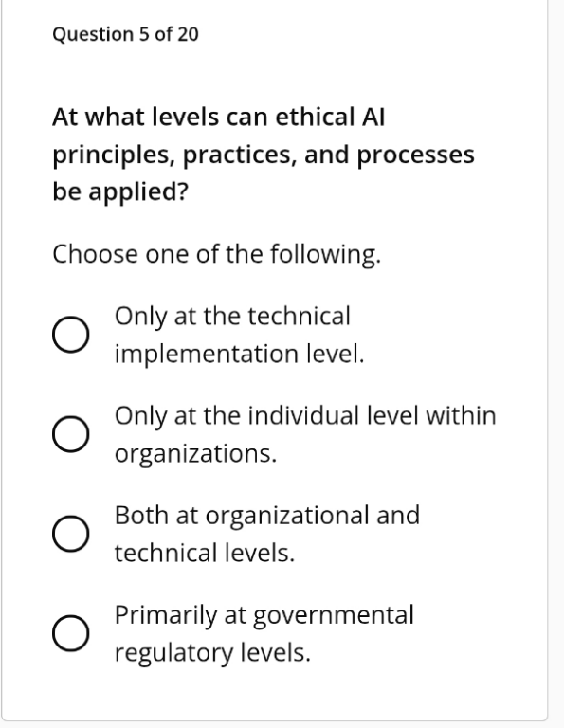Choose radio button for organizational and technical levels
The height and width of the screenshot is (728, 564).
(x=70, y=534)
